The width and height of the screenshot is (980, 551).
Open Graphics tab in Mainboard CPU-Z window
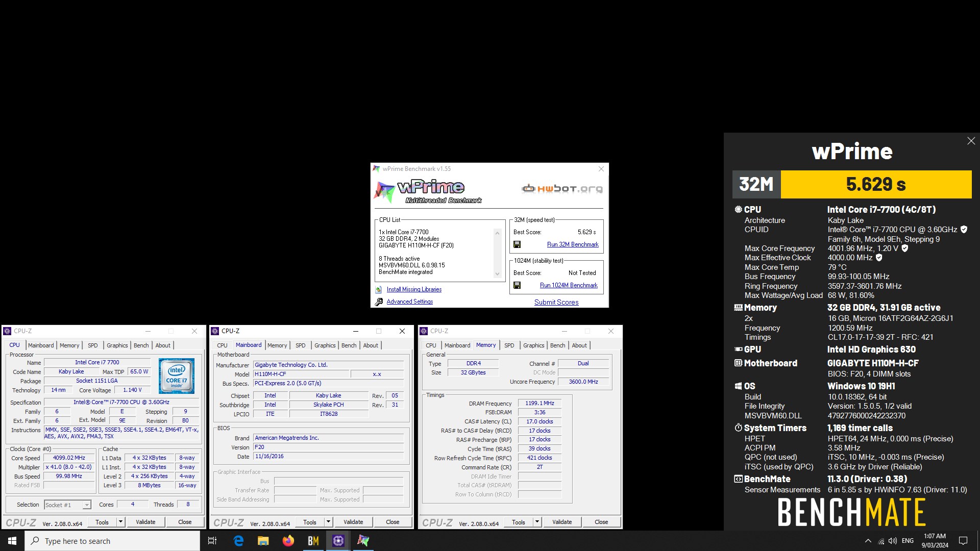coord(325,345)
